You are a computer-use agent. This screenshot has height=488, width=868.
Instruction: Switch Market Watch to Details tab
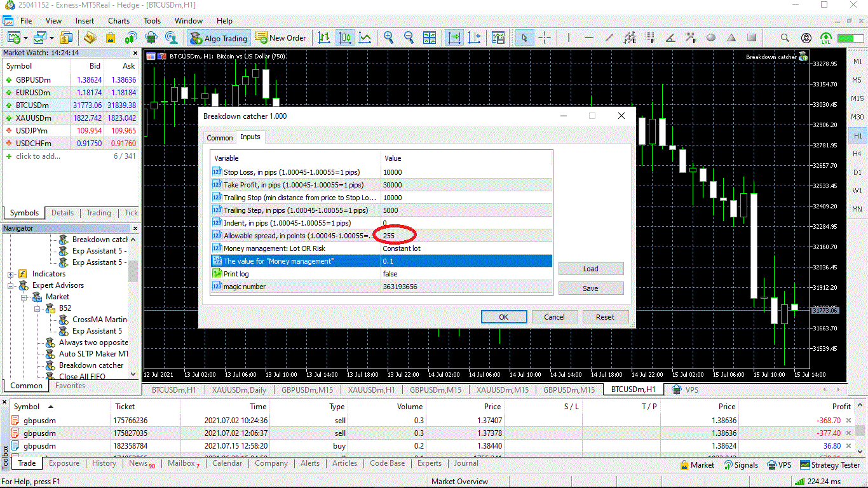point(62,213)
